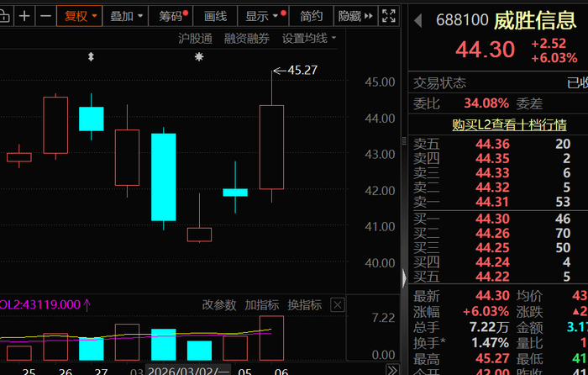Close the volume indicator panel

coord(337,305)
